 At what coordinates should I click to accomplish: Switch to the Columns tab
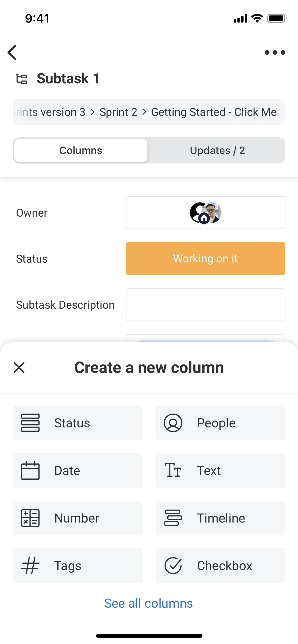tap(81, 150)
